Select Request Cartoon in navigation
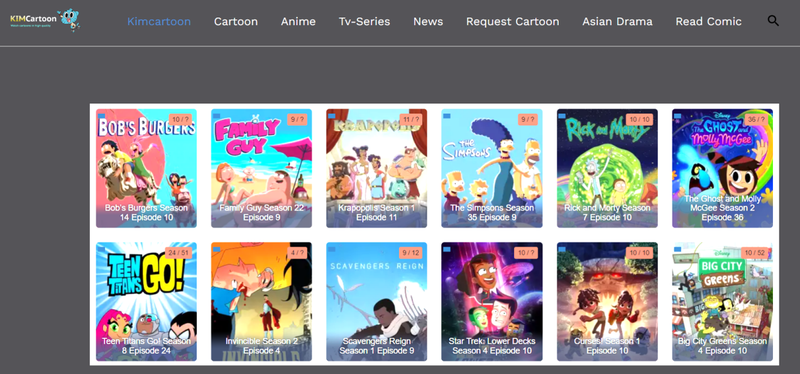The width and height of the screenshot is (800, 374). (513, 21)
